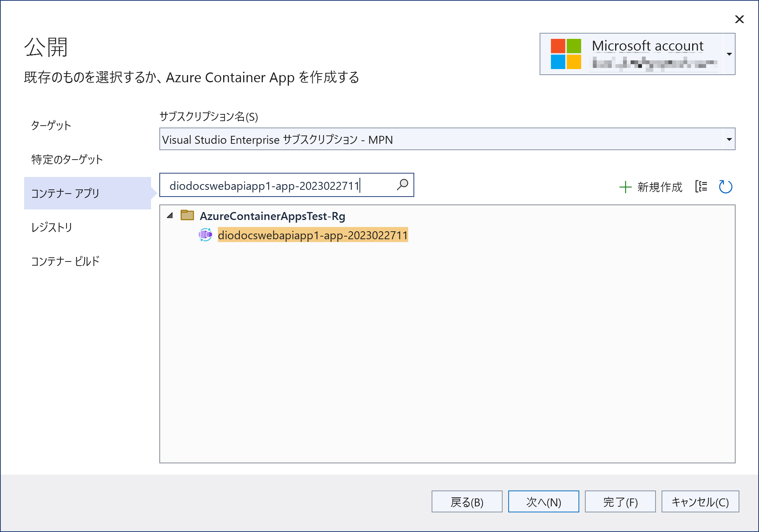This screenshot has width=759, height=532.
Task: Select the diodocswebapiapp1-app-2023022711 tree item
Action: pyautogui.click(x=313, y=235)
